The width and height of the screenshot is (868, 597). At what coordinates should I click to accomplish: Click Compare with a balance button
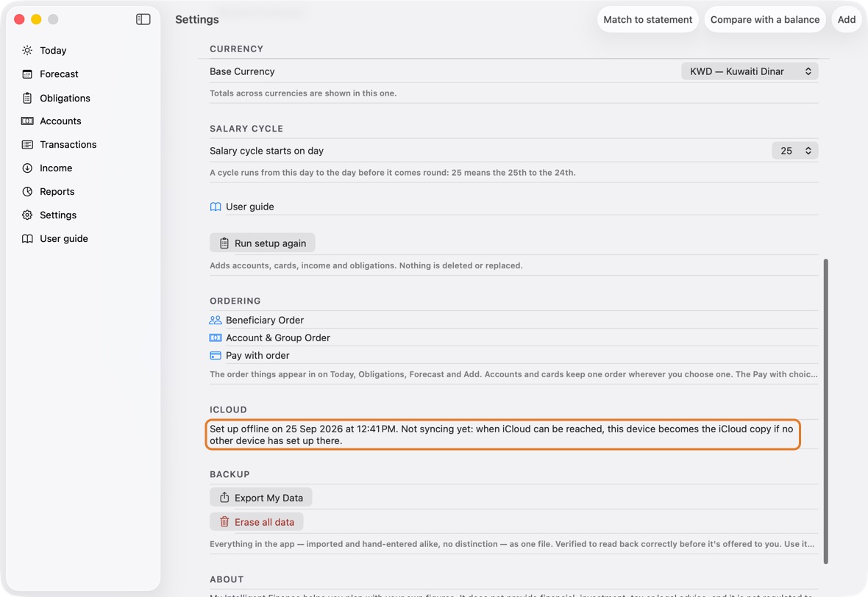point(765,19)
